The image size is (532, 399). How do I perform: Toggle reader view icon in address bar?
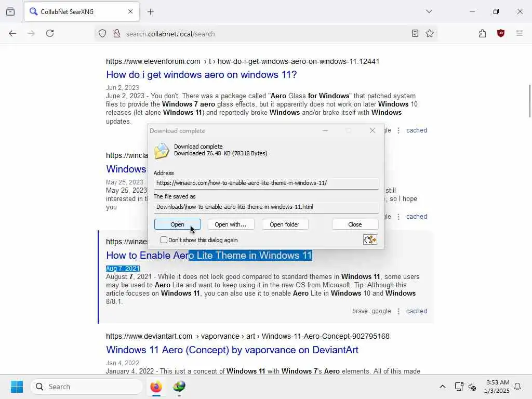pyautogui.click(x=415, y=33)
